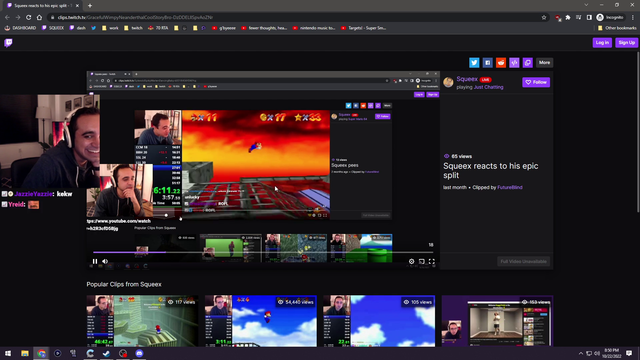Screen dimensions: 640x360
Task: Share the clip on Facebook
Action: click(487, 62)
